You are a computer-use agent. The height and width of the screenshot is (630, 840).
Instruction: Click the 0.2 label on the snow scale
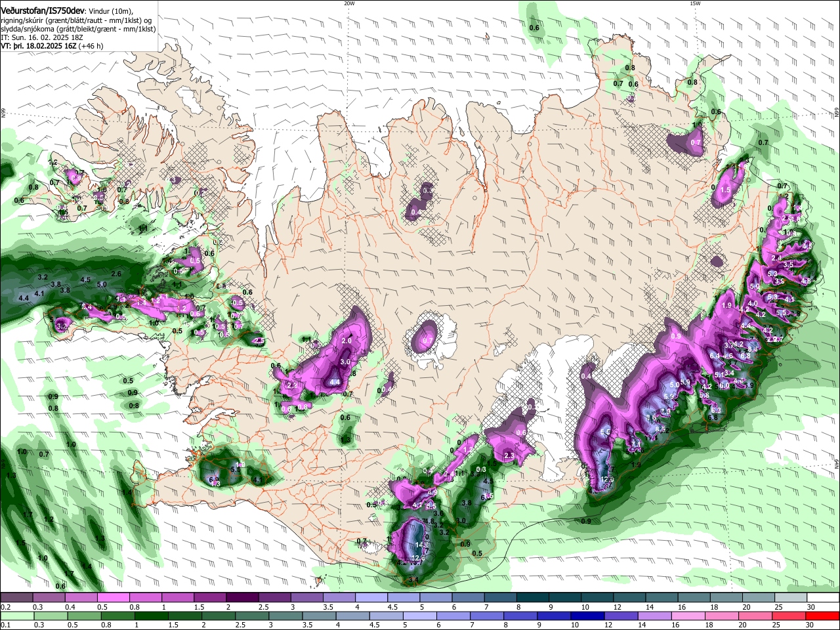(x=5, y=607)
